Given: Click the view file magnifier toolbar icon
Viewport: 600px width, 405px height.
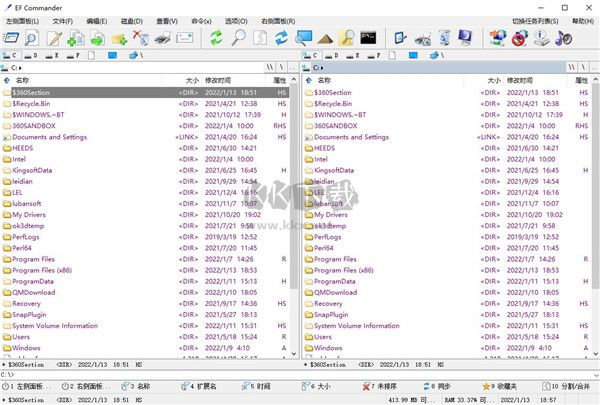Looking at the screenshot, I should (32, 38).
